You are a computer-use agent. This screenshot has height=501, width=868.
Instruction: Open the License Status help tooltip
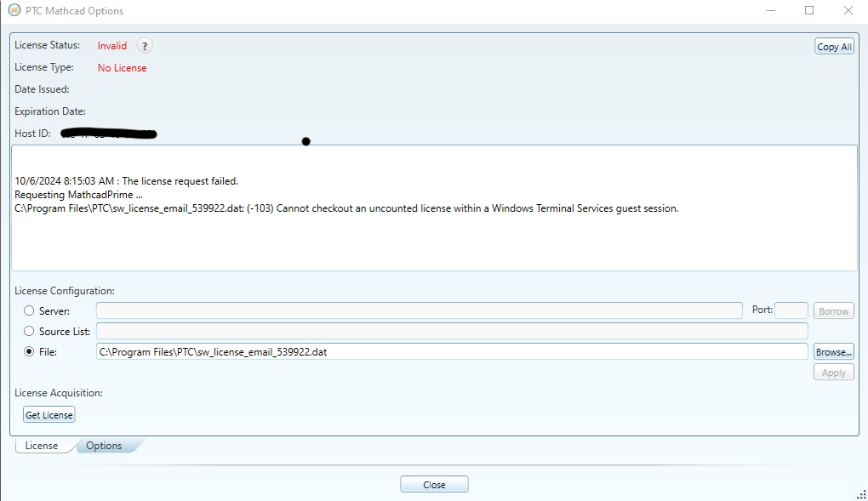click(144, 45)
